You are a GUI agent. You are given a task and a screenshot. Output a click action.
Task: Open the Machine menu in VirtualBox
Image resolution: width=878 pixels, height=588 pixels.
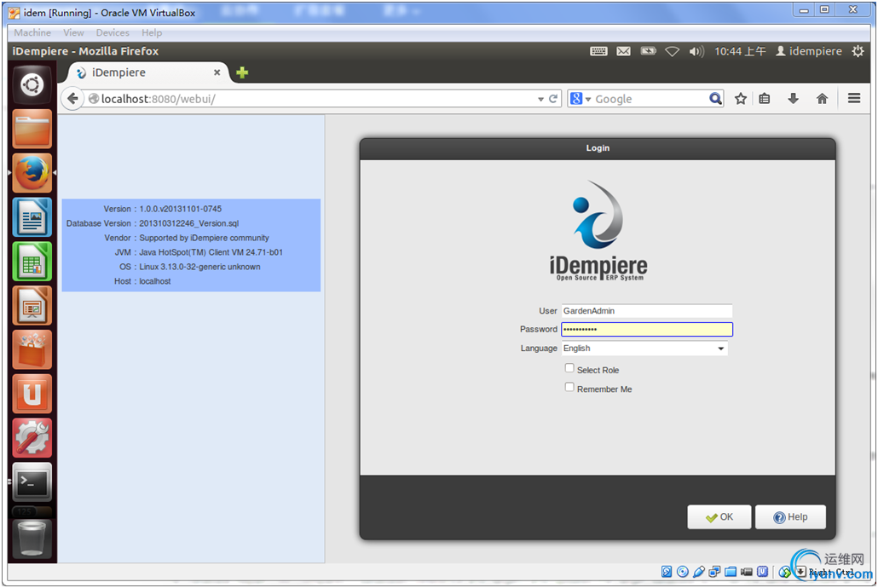[x=32, y=32]
